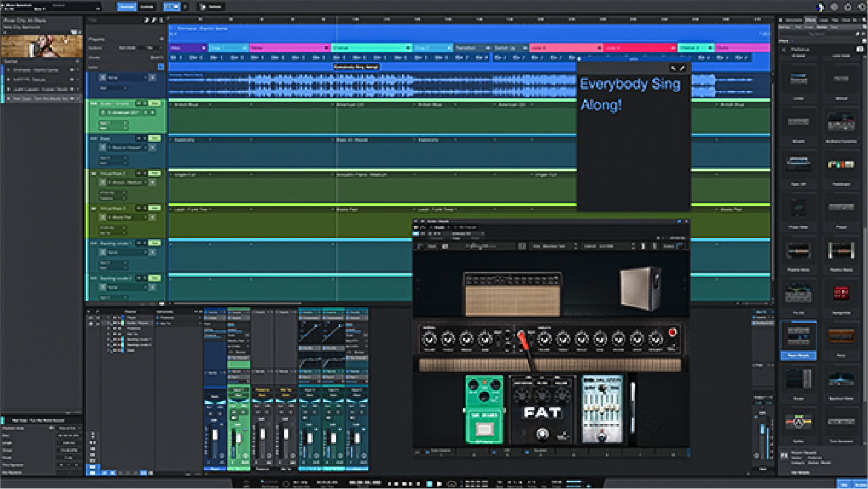Open the Cabinet dropdown in Ampire
Screen dimensions: 868x489
pos(607,246)
